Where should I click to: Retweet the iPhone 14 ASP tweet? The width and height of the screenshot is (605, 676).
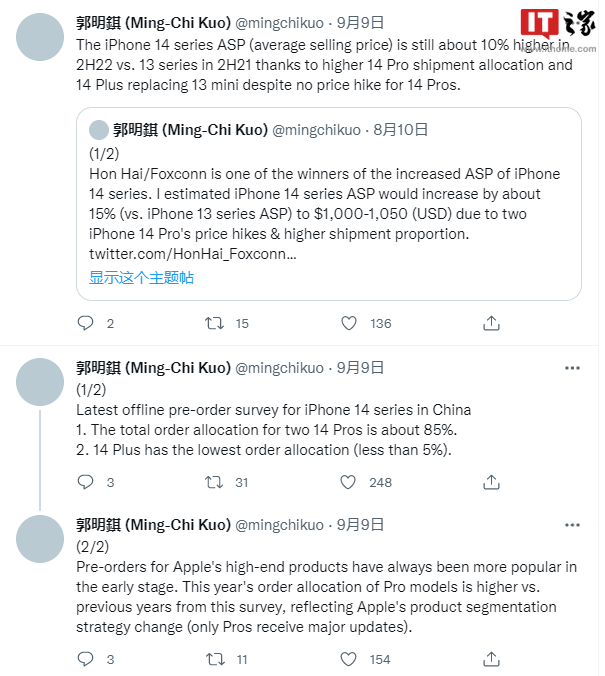[214, 323]
